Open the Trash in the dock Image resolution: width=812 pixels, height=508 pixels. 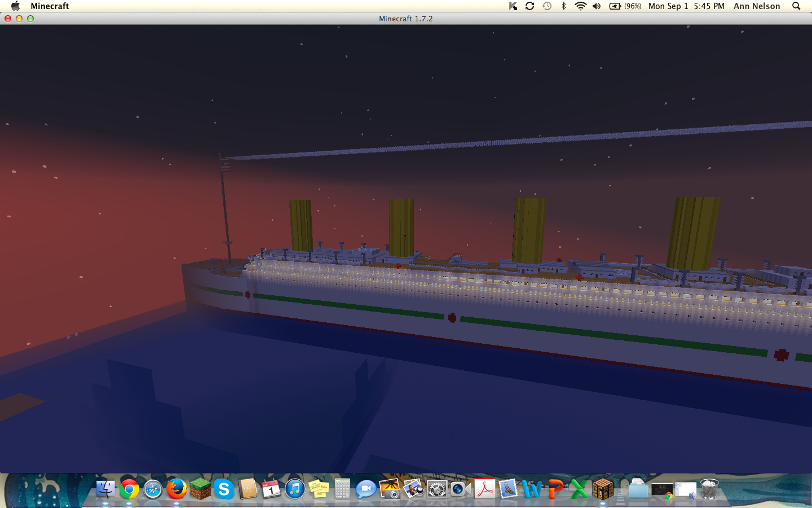[709, 489]
